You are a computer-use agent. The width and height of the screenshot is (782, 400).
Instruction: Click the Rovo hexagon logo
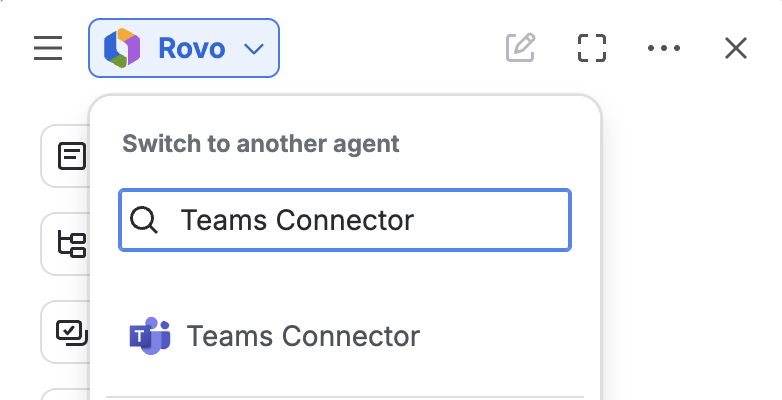pyautogui.click(x=122, y=48)
